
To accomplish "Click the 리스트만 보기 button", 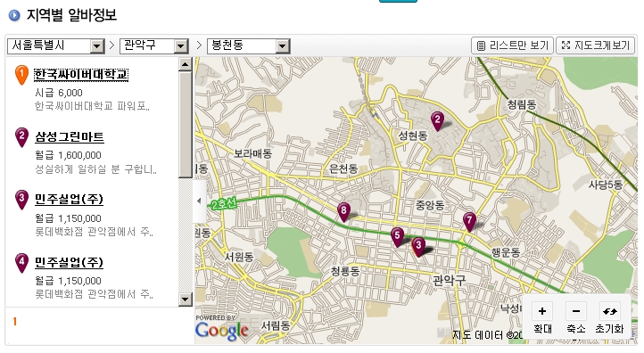I will 513,45.
